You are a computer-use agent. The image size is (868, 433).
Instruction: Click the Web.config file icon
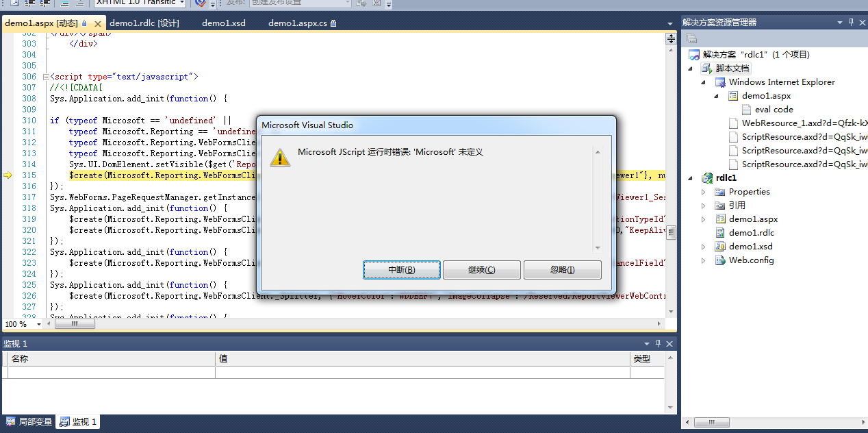(x=720, y=260)
